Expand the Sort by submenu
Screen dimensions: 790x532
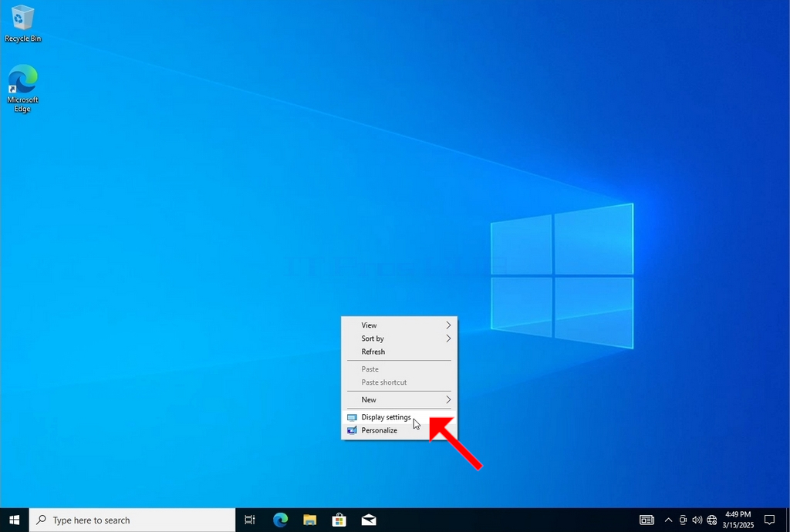(x=399, y=338)
